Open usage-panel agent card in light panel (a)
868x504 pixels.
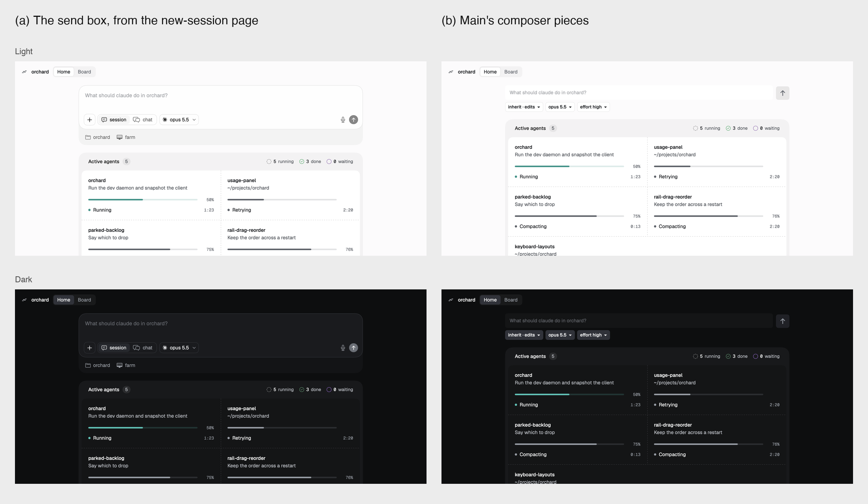tap(290, 195)
